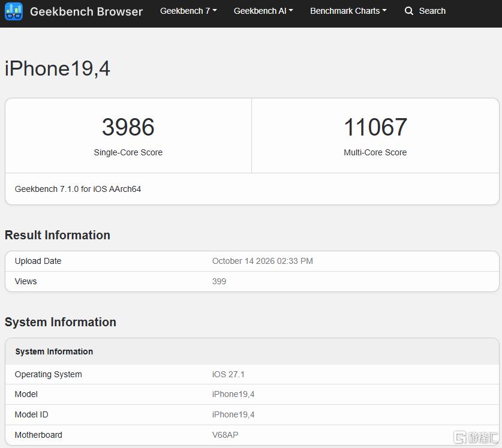The image size is (502, 448).
Task: Open the Geekbench 7 dropdown menu
Action: coord(188,11)
